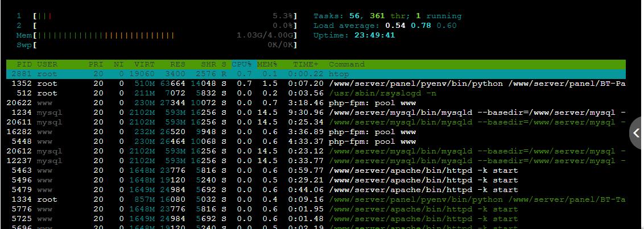
Task: Select httpd process with PID 5463
Action: 316,170
